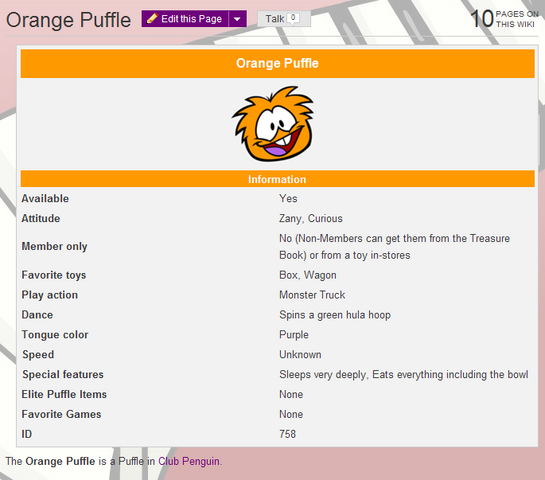Screen dimensions: 545x480
Task: Click the 'Member only' label
Action: (x=54, y=246)
